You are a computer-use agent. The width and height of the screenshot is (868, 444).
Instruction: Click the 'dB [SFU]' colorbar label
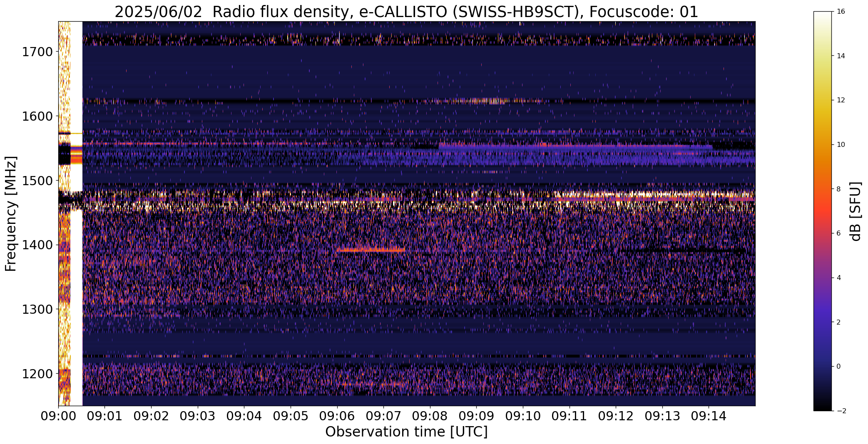click(x=855, y=211)
